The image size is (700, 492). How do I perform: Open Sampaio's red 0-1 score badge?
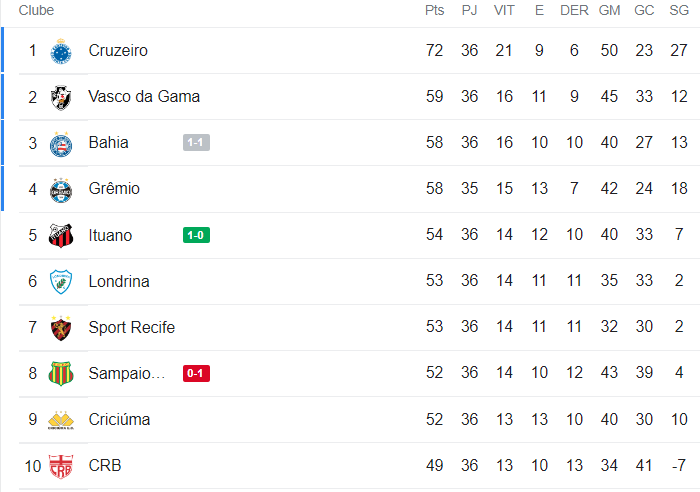pyautogui.click(x=196, y=374)
